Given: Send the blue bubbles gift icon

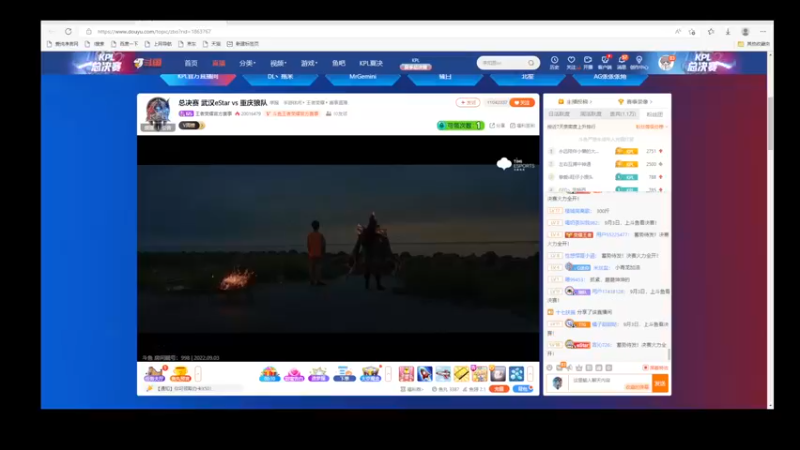Looking at the screenshot, I should tap(516, 374).
